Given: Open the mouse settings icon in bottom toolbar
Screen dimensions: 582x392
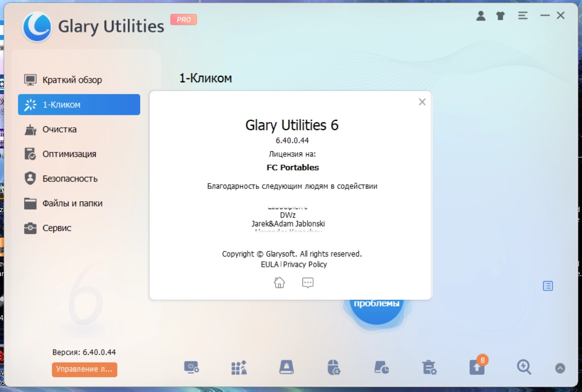Looking at the screenshot, I should (x=334, y=367).
